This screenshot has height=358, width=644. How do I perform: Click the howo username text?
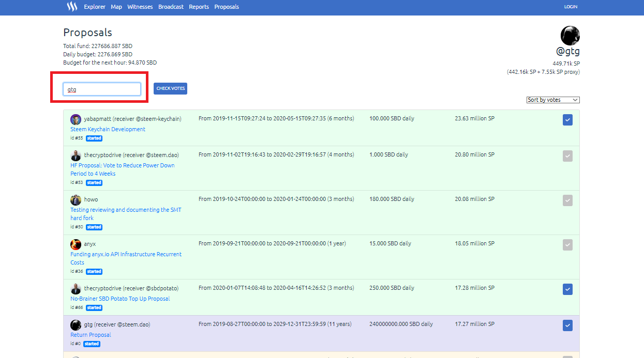coord(91,199)
